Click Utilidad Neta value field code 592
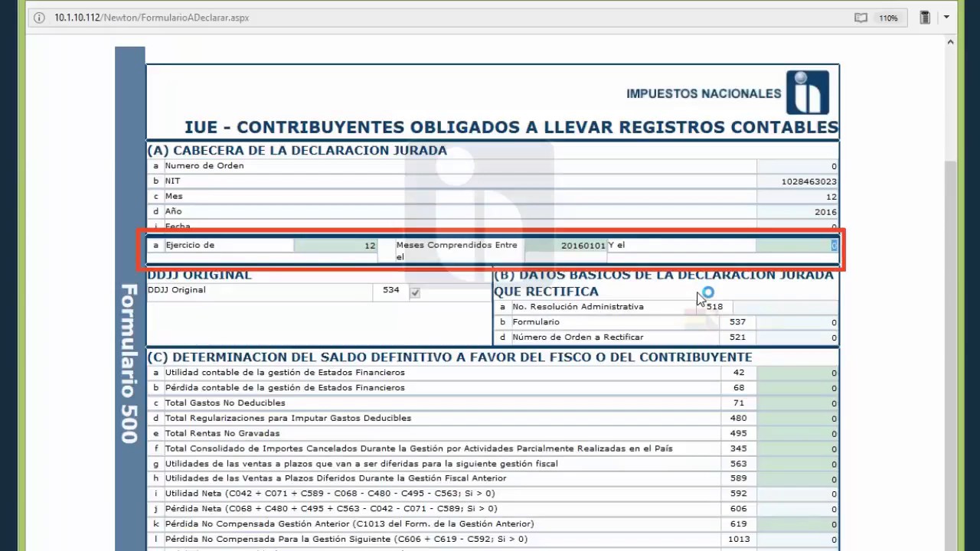The height and width of the screenshot is (551, 980). 797,494
